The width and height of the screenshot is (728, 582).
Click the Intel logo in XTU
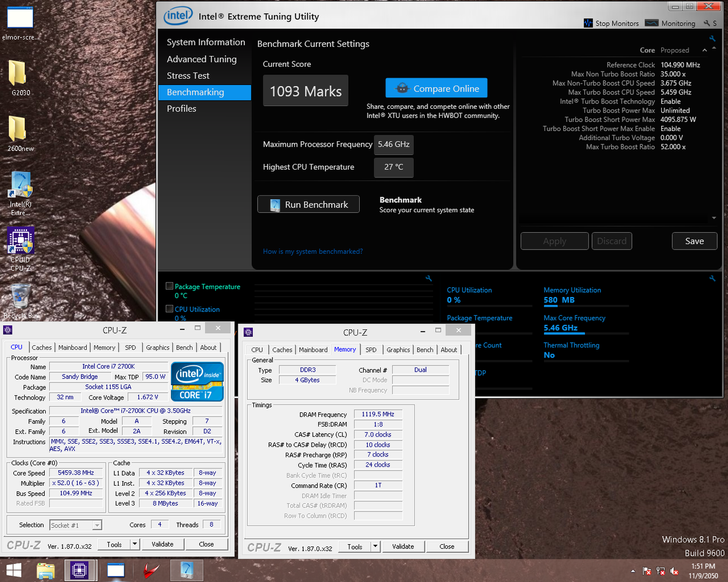coord(178,16)
